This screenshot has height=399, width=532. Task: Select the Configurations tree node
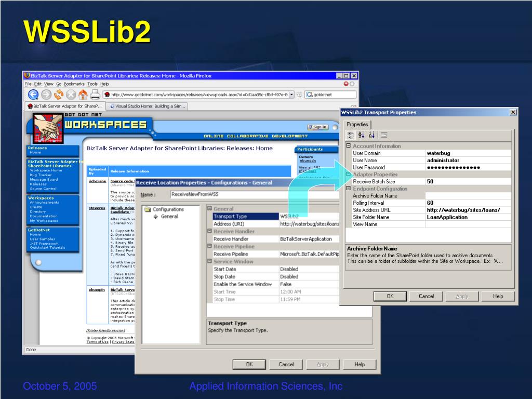(x=168, y=209)
